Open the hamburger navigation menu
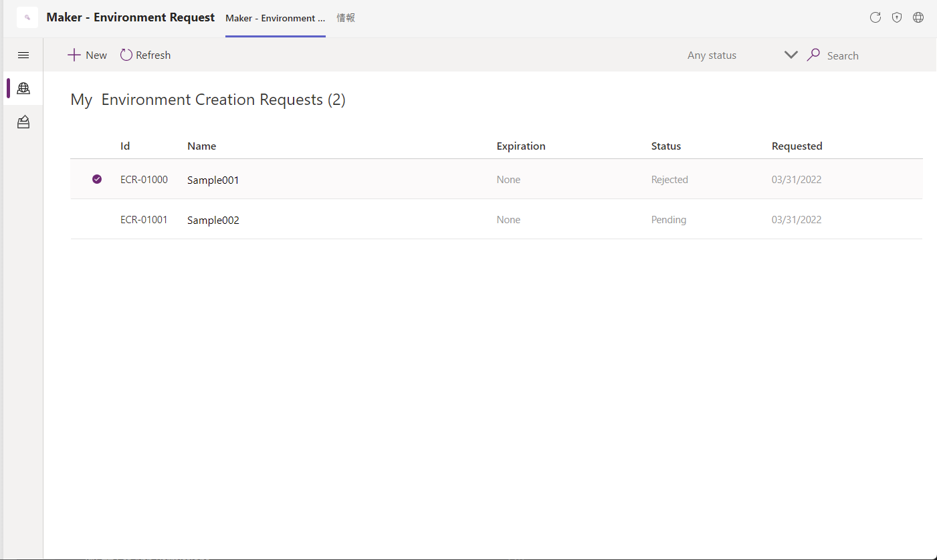937x560 pixels. pyautogui.click(x=23, y=55)
